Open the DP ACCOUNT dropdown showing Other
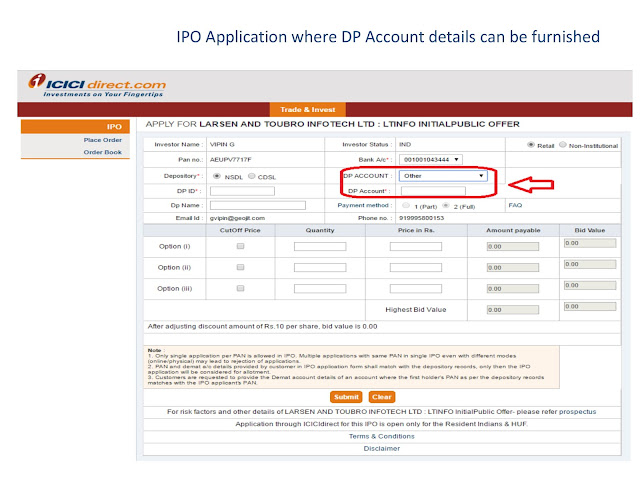Viewport: 640px width, 480px height. 443,176
